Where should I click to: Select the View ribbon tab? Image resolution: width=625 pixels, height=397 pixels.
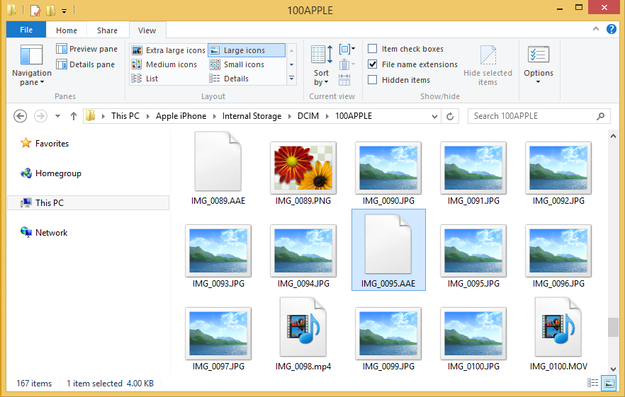click(147, 30)
